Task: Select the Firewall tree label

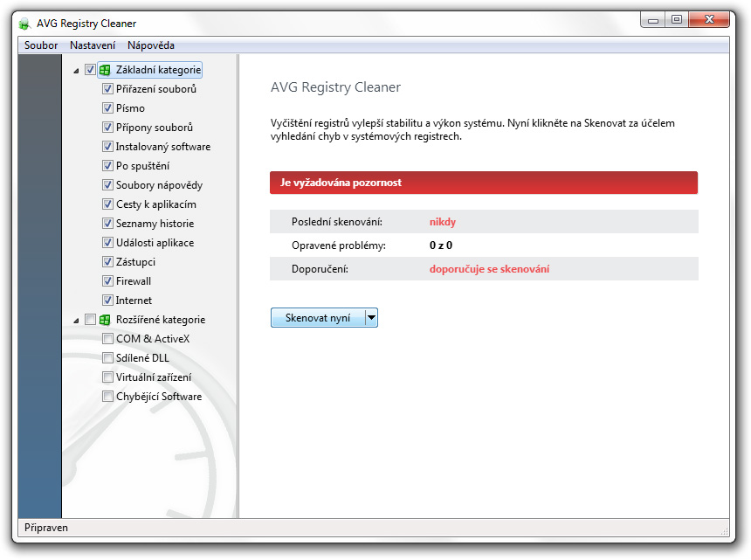Action: click(x=133, y=281)
